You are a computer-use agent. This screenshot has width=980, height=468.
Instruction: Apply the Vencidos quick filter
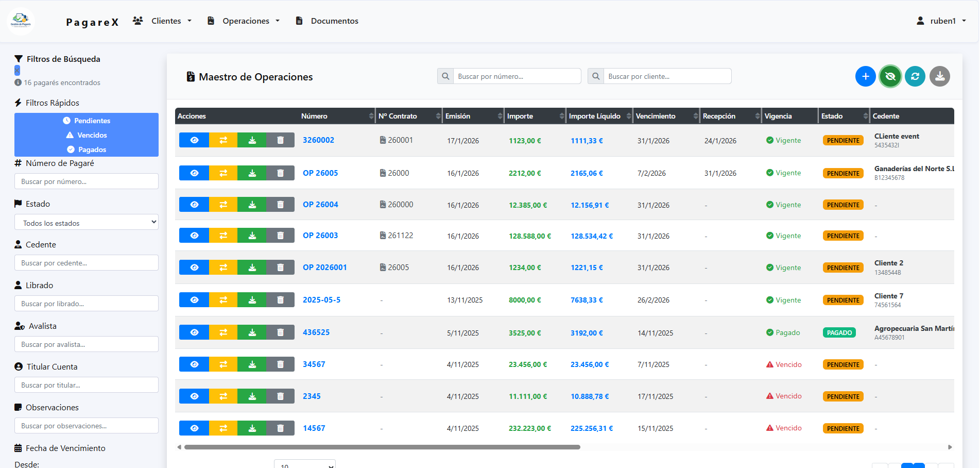coord(87,135)
